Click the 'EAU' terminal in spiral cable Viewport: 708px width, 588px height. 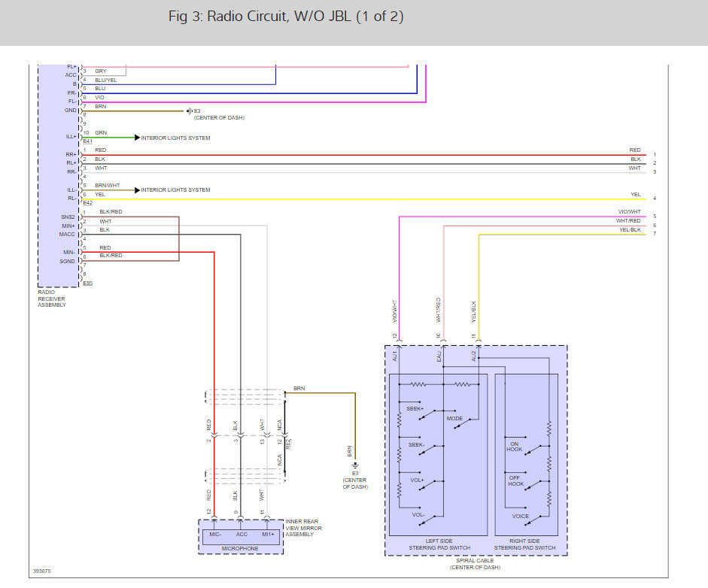[439, 356]
